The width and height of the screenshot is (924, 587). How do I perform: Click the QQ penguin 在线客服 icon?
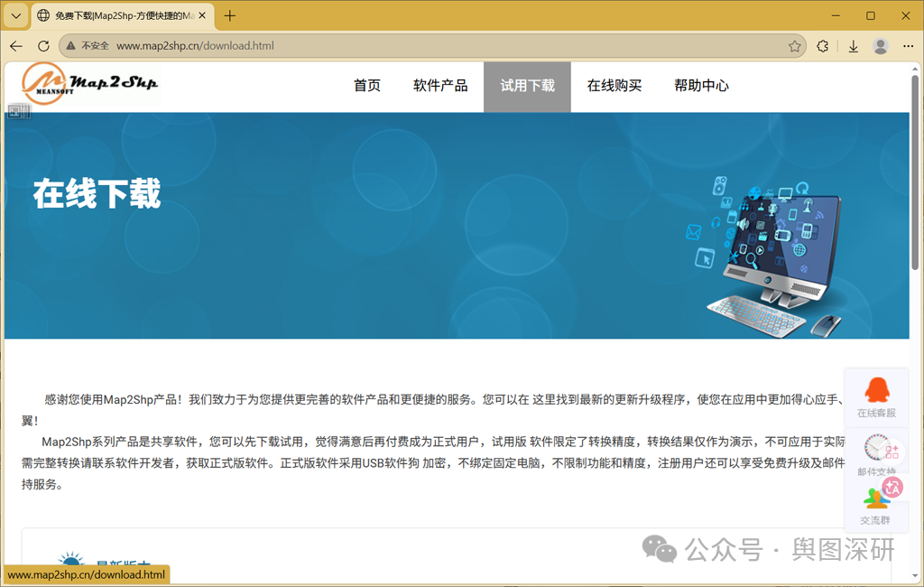[x=877, y=390]
